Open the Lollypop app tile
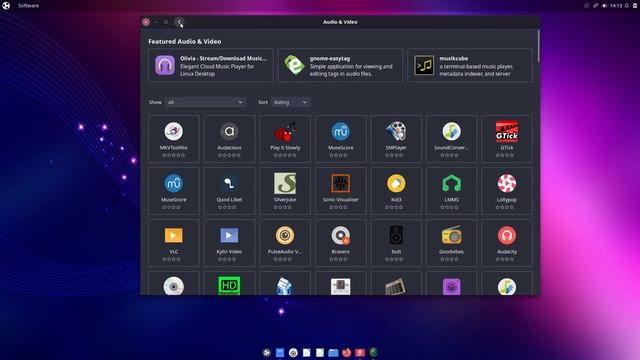640x360 pixels. click(x=507, y=191)
